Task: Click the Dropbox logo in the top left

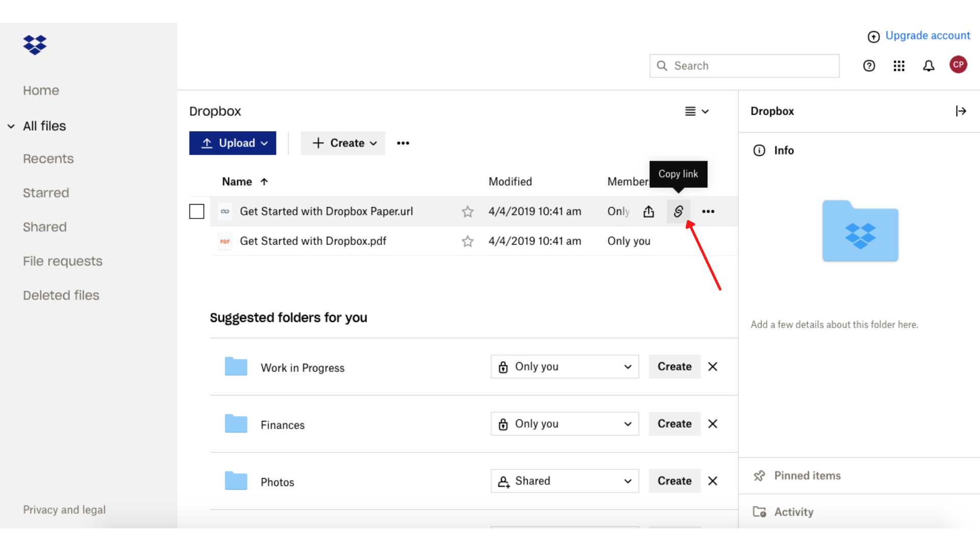Action: [x=35, y=45]
